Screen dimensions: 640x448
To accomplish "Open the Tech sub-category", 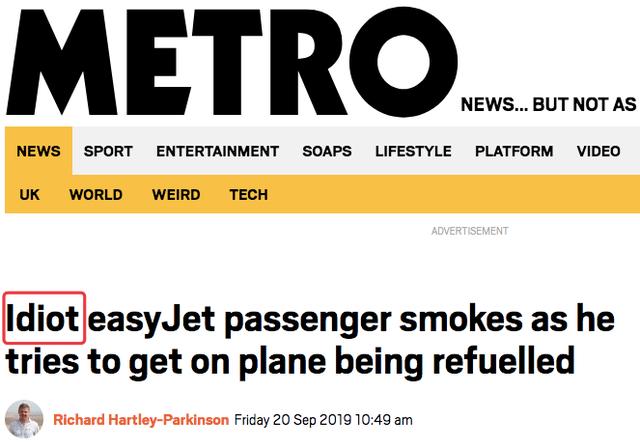I will click(248, 195).
